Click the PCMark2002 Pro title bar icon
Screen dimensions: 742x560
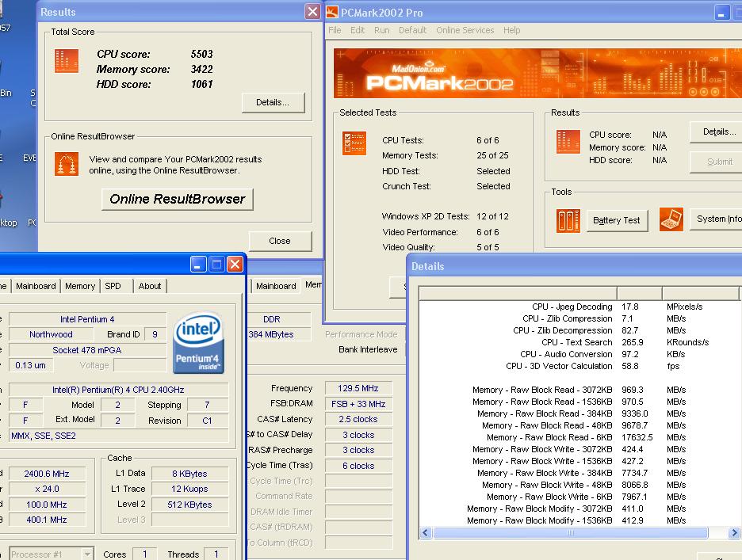(333, 13)
